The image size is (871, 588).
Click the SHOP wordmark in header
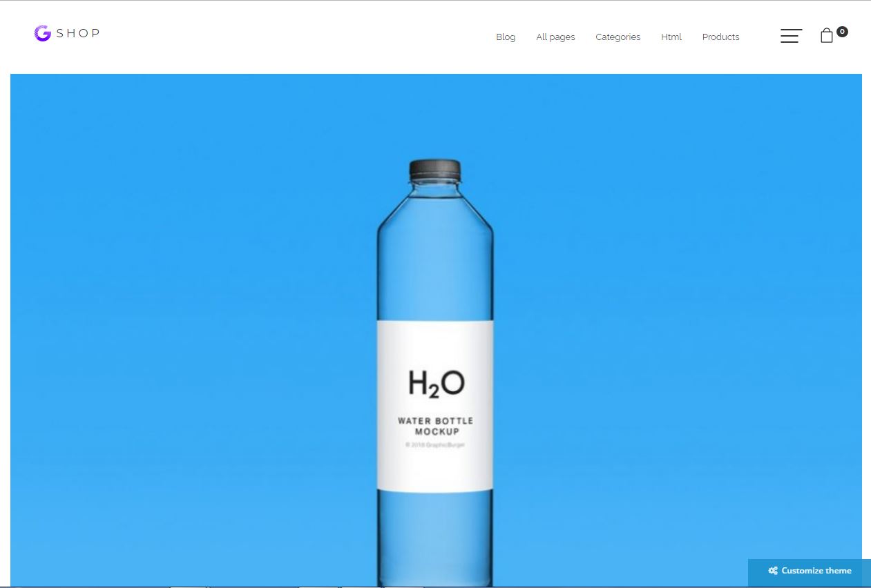(x=78, y=33)
